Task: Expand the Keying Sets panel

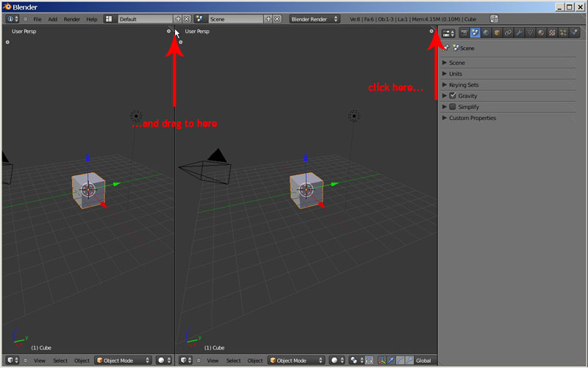Action: click(463, 85)
